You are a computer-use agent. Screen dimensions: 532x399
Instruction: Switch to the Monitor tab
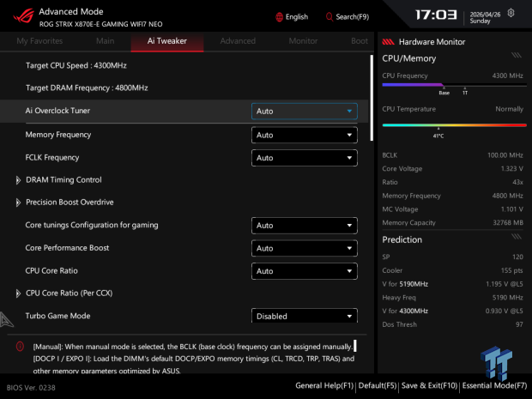pyautogui.click(x=303, y=41)
